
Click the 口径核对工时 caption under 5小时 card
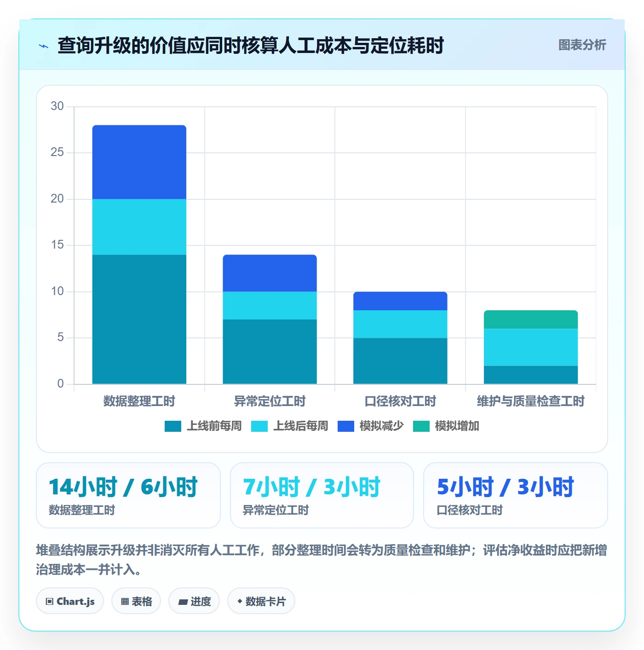pyautogui.click(x=470, y=511)
